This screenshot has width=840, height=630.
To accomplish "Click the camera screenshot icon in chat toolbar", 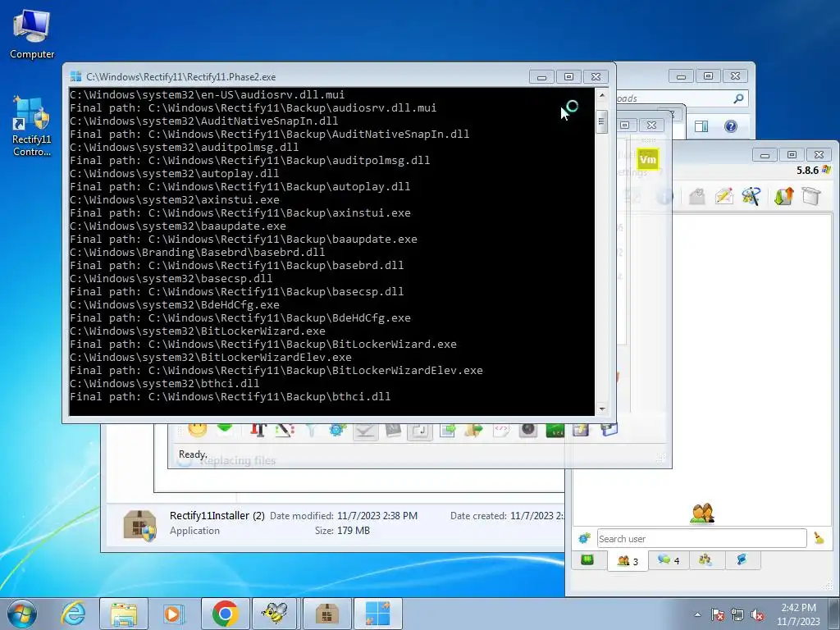I will (x=527, y=430).
